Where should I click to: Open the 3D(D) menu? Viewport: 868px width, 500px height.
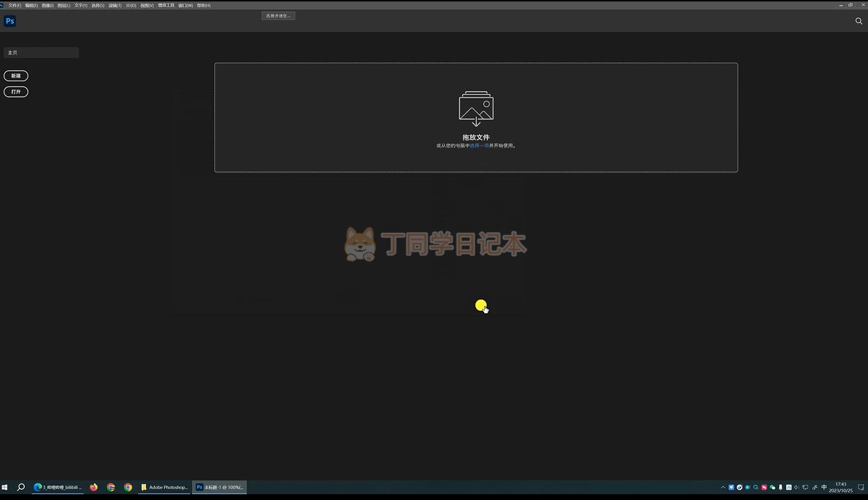[131, 6]
